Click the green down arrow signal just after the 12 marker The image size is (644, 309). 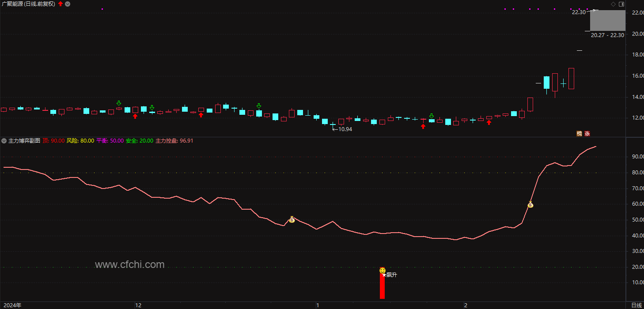(x=152, y=108)
